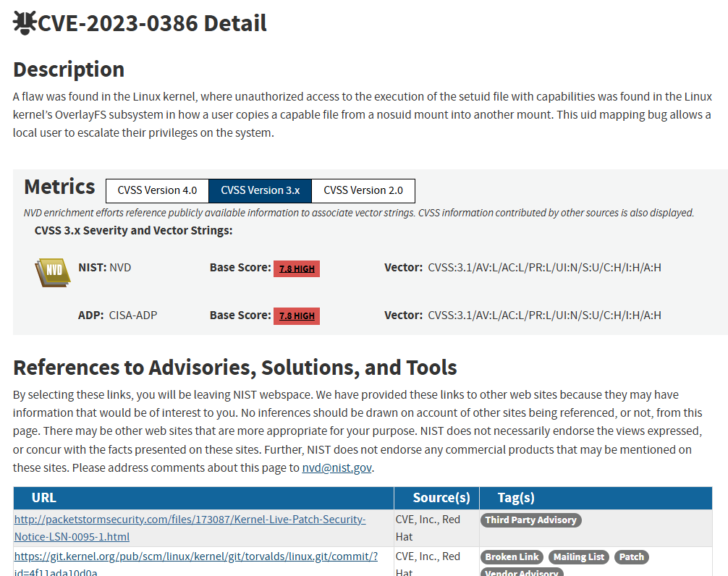Switch to CVSS Version 4.0 tab
Image resolution: width=728 pixels, height=576 pixels.
tap(157, 191)
